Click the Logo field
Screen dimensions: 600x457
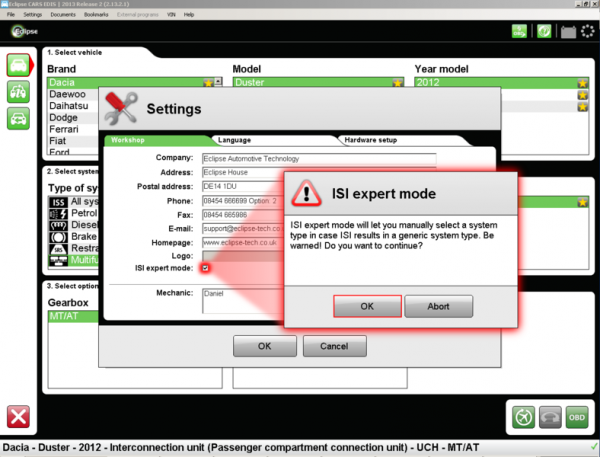243,256
